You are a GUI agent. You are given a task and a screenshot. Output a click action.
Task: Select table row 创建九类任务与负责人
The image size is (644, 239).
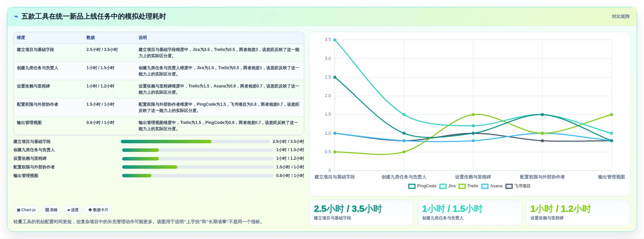[159, 71]
